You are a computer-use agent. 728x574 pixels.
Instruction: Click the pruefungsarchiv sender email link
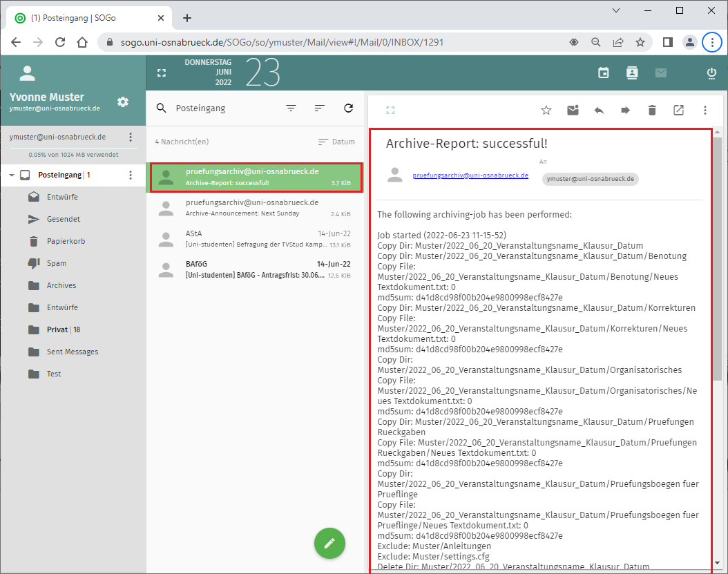pyautogui.click(x=470, y=175)
